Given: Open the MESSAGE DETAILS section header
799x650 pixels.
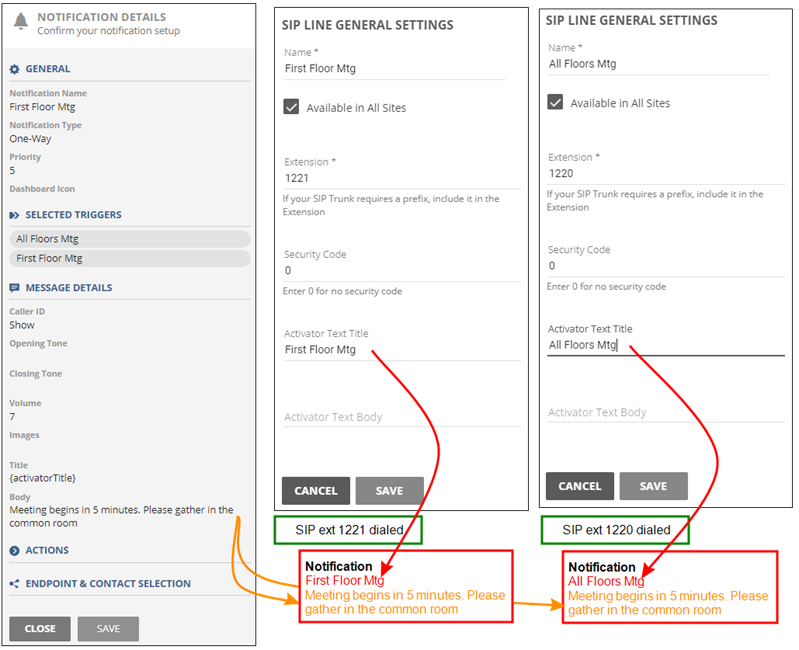Looking at the screenshot, I should coord(69,288).
